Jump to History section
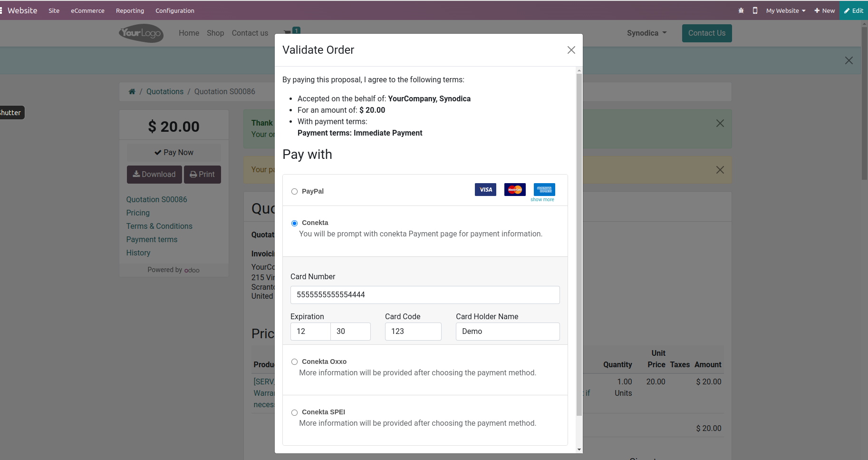Image resolution: width=868 pixels, height=460 pixels. [138, 253]
